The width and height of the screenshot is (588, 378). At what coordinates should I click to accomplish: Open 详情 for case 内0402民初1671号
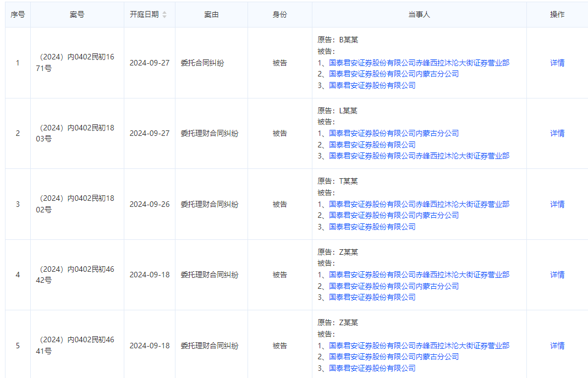tap(557, 63)
